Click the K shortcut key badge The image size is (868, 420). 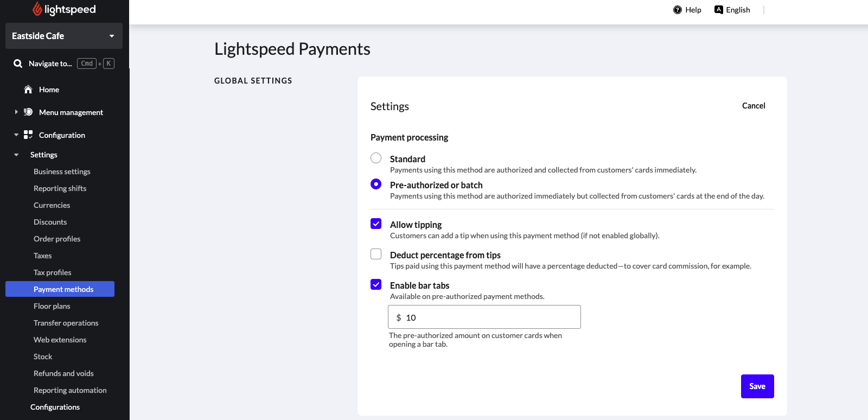pos(108,63)
